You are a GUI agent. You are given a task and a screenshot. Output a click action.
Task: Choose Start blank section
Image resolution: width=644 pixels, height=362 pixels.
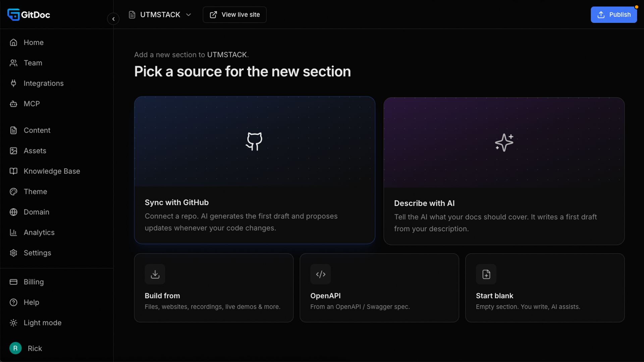[545, 288]
